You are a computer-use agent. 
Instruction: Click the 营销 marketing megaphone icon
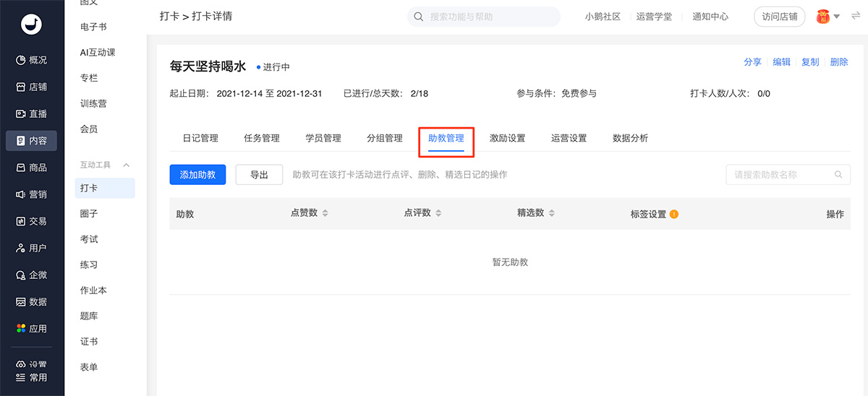21,194
